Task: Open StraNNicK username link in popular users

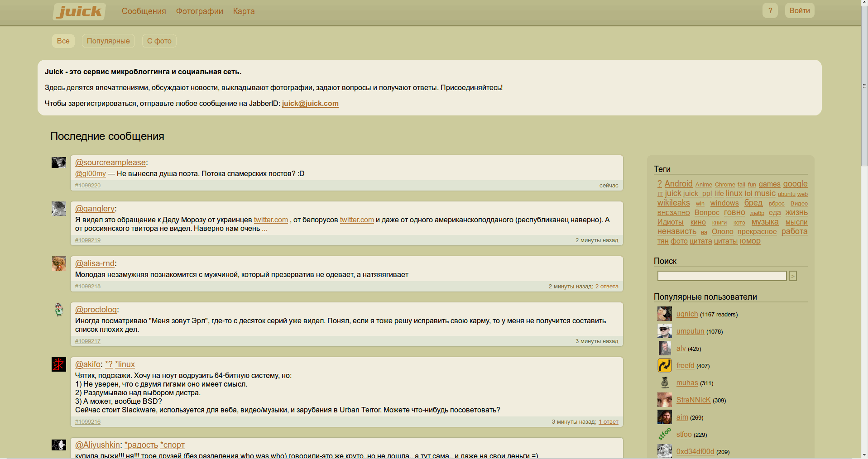Action: pyautogui.click(x=694, y=400)
